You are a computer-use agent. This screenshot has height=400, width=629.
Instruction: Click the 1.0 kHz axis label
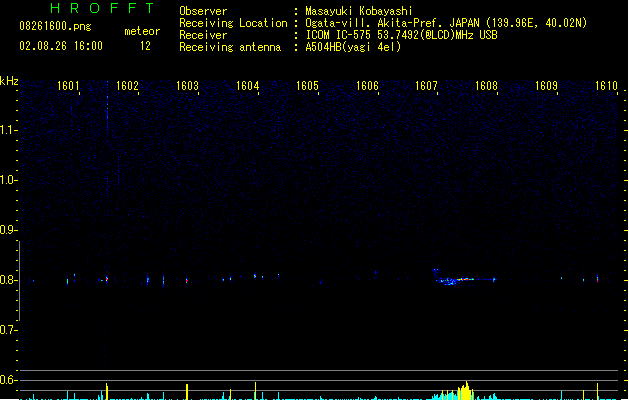(8, 180)
